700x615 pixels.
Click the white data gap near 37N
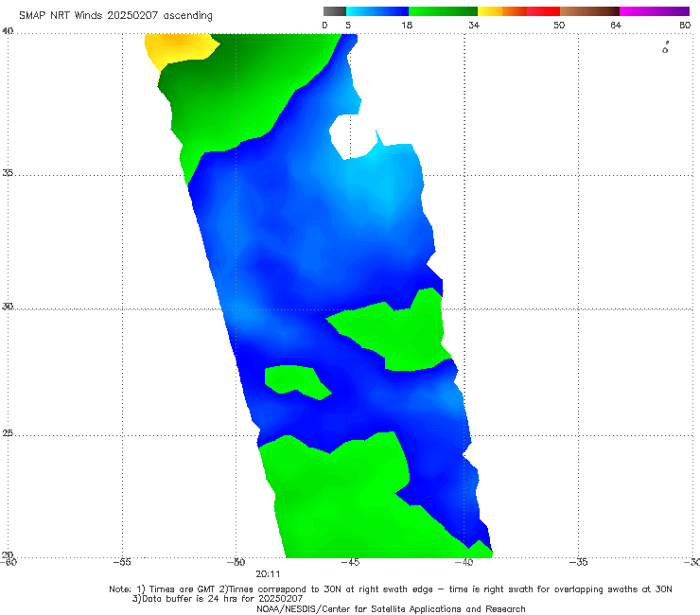click(x=351, y=136)
